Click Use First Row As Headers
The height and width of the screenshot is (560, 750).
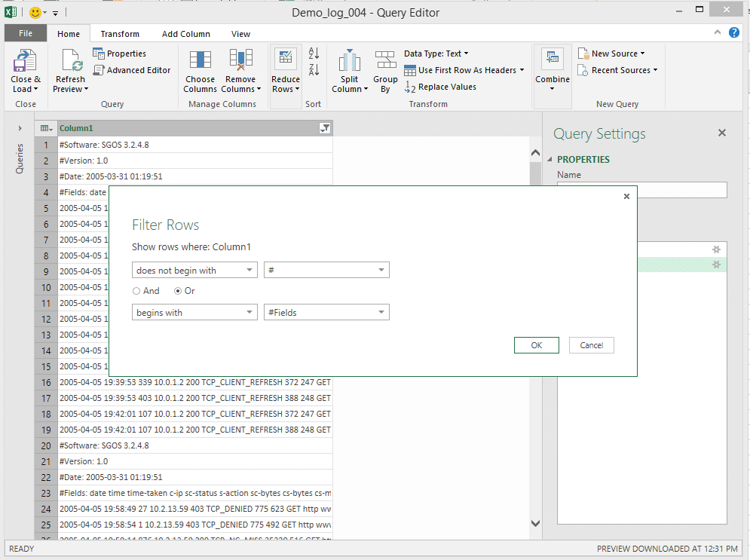pos(464,70)
